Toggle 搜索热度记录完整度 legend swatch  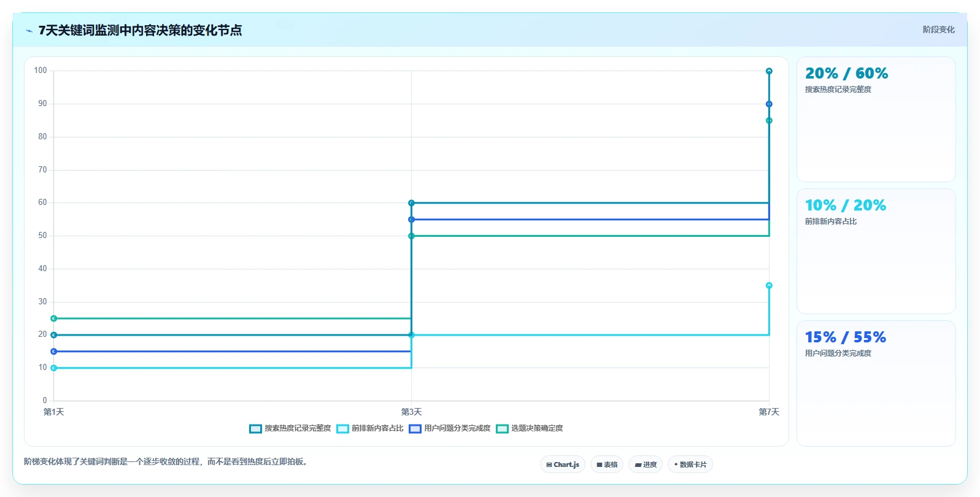click(x=255, y=428)
